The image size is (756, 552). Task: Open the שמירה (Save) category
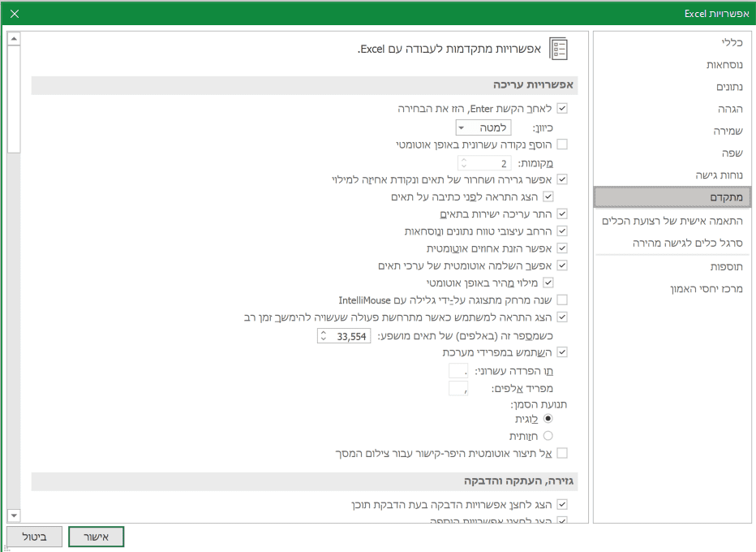(x=672, y=131)
